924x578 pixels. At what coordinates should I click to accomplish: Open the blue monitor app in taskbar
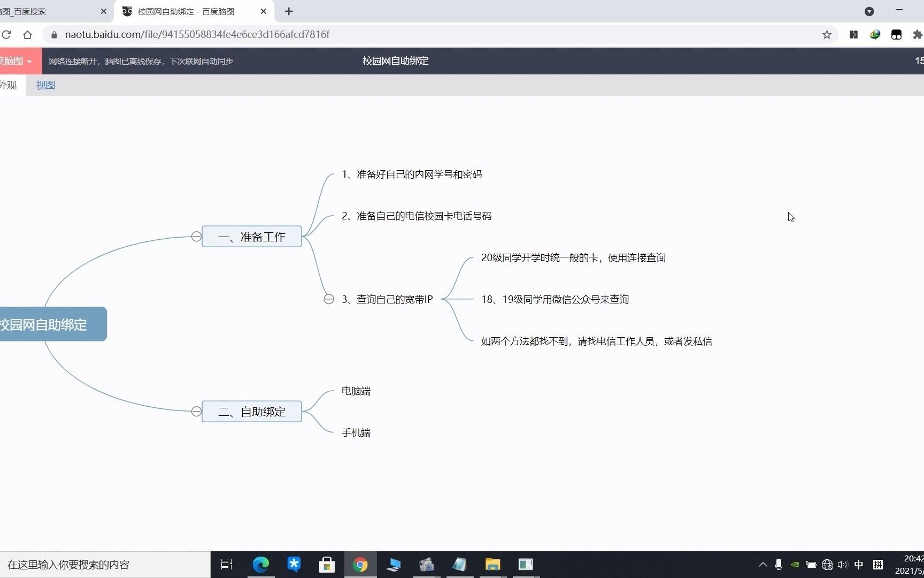(394, 565)
